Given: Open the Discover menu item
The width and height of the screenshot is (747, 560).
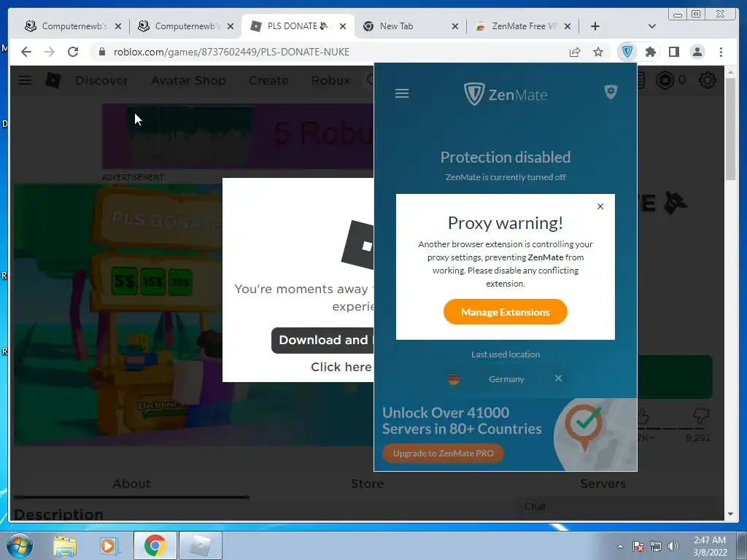Looking at the screenshot, I should (x=101, y=80).
